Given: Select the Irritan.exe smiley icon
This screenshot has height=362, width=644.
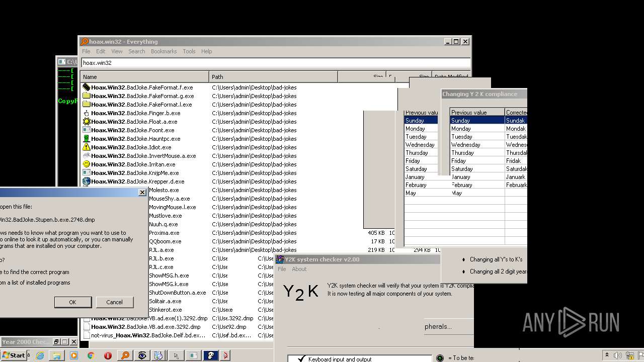Looking at the screenshot, I should coord(87,164).
